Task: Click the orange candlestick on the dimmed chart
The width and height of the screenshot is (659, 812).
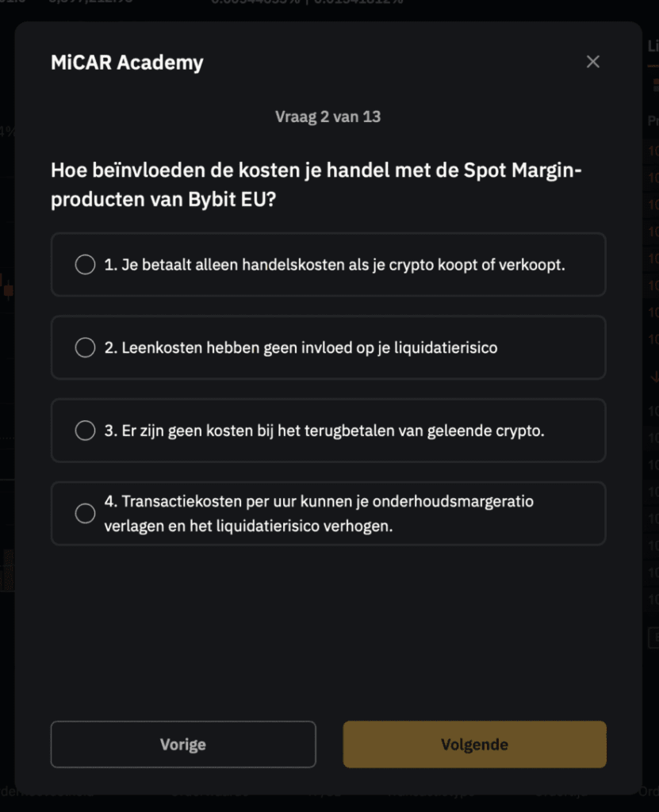Action: point(8,290)
